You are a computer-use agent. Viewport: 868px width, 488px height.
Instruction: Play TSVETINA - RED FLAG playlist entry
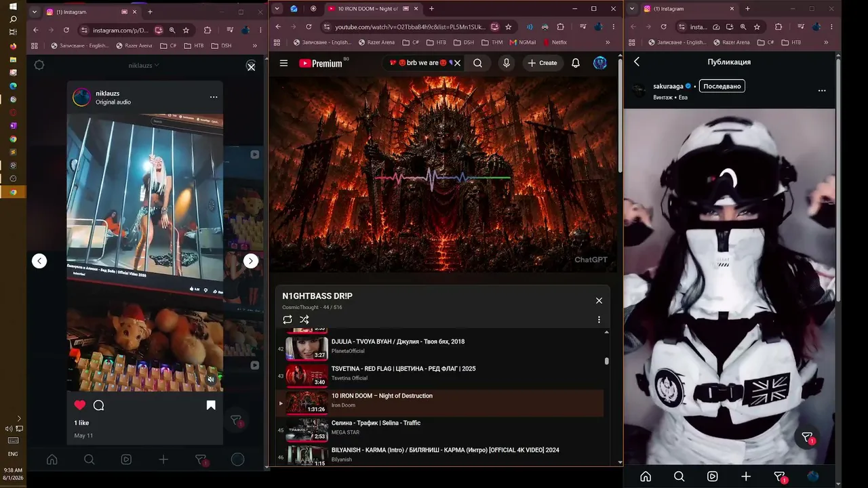tap(439, 374)
